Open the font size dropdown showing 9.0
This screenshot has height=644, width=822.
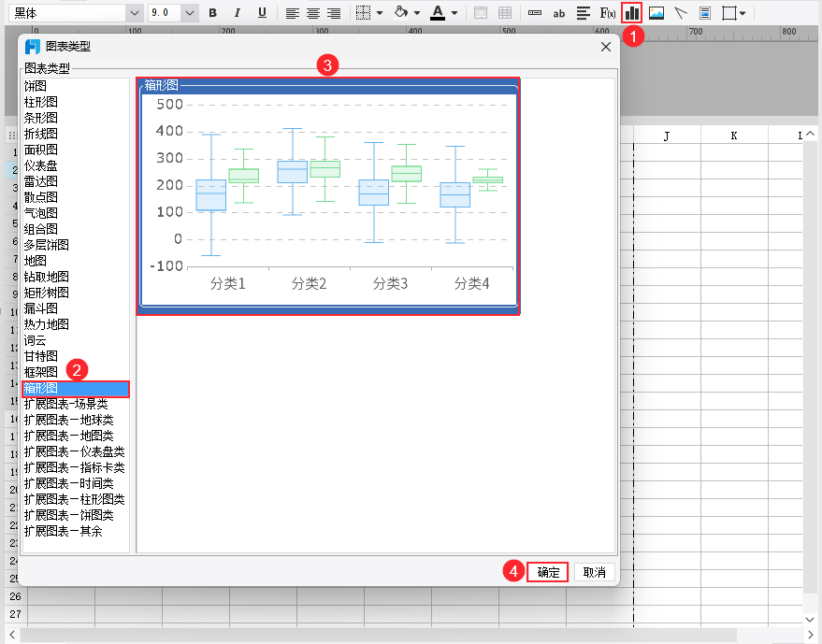tap(191, 13)
